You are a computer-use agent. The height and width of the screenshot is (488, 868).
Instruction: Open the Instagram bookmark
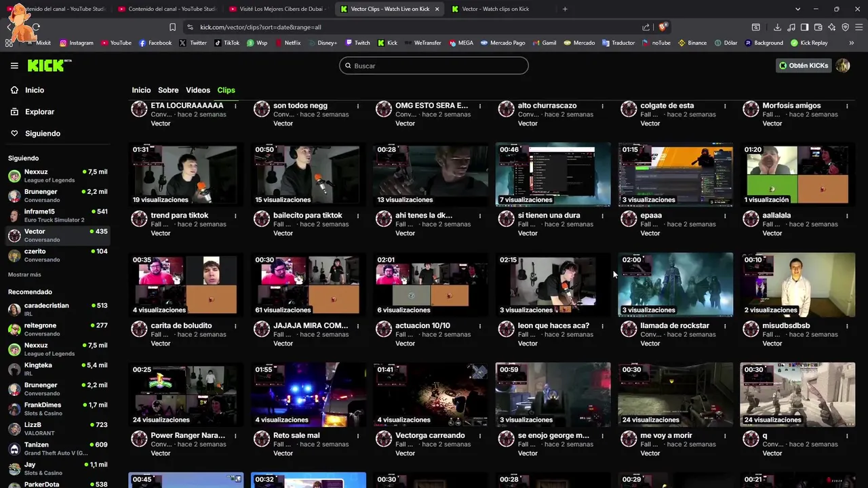[x=77, y=43]
